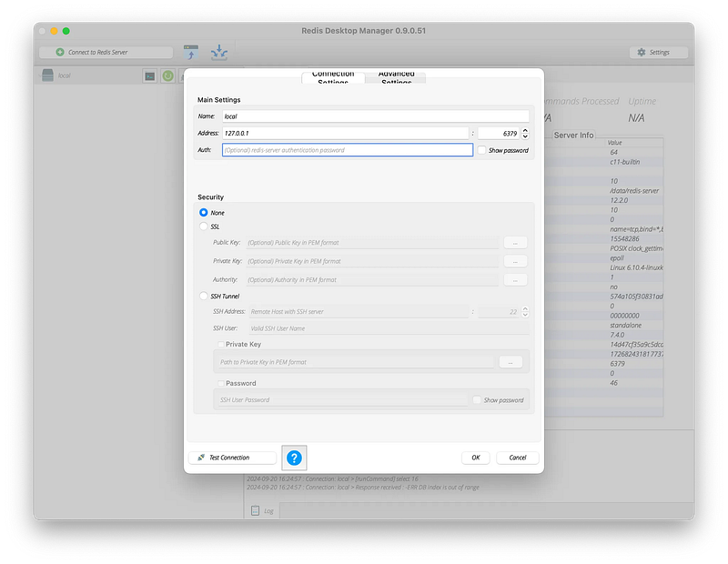Click the '7.4.0' value in Server Info
This screenshot has height=564, width=728.
click(x=617, y=335)
